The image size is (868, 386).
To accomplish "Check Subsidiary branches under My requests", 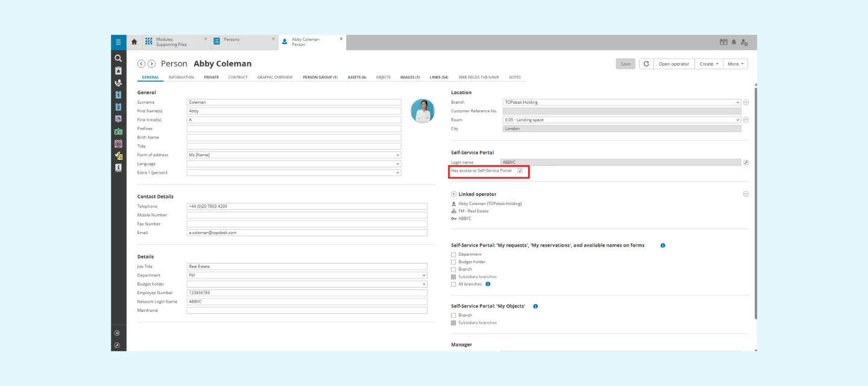I will [x=453, y=277].
